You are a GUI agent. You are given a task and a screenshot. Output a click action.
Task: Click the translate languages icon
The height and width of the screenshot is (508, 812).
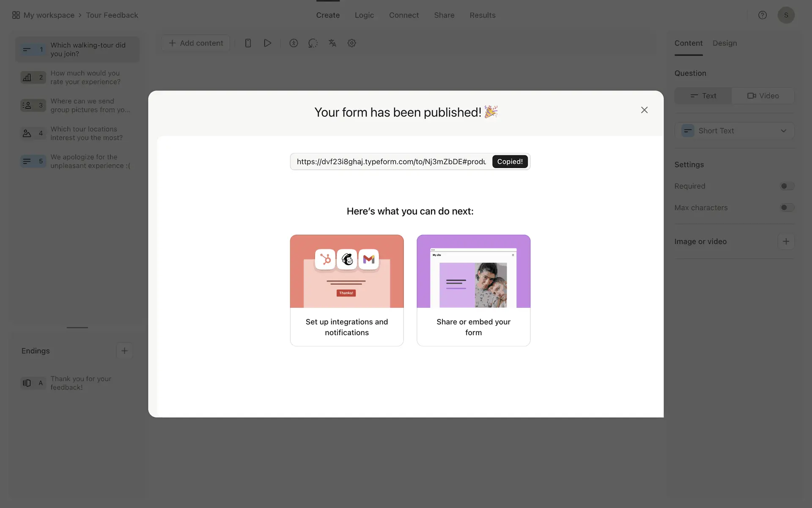click(332, 43)
